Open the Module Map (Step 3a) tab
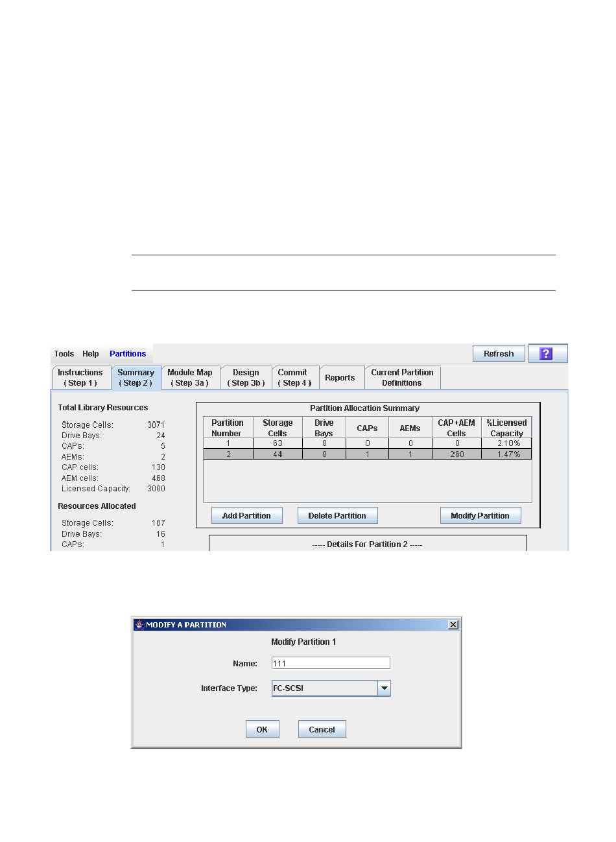 tap(190, 377)
